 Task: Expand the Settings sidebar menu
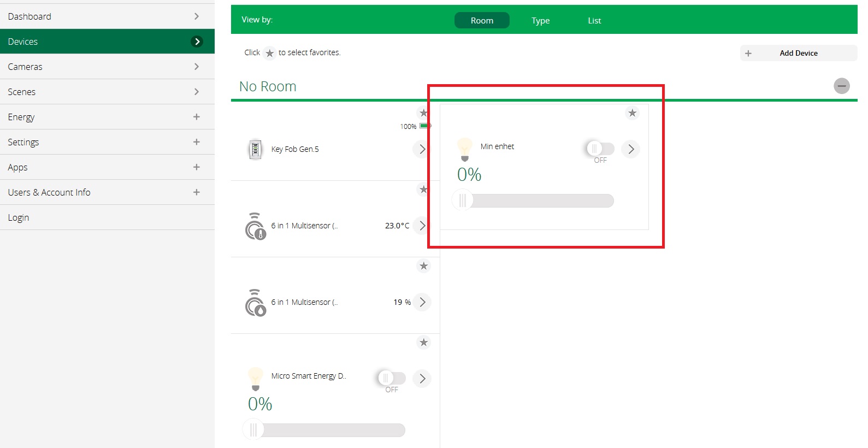click(x=197, y=142)
